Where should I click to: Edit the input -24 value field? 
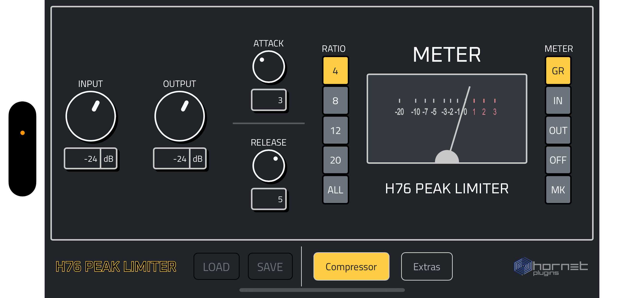pos(82,159)
